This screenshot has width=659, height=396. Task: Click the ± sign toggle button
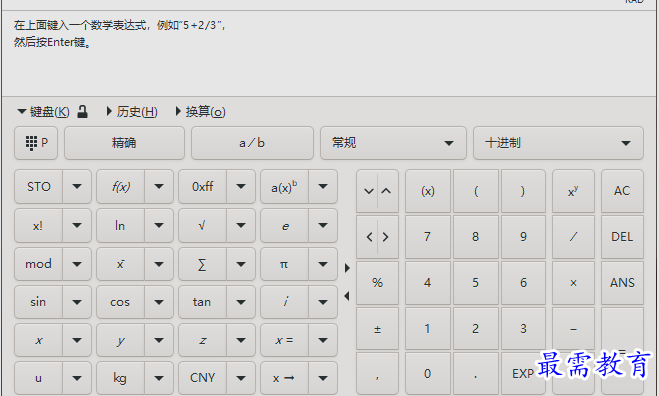(x=377, y=329)
